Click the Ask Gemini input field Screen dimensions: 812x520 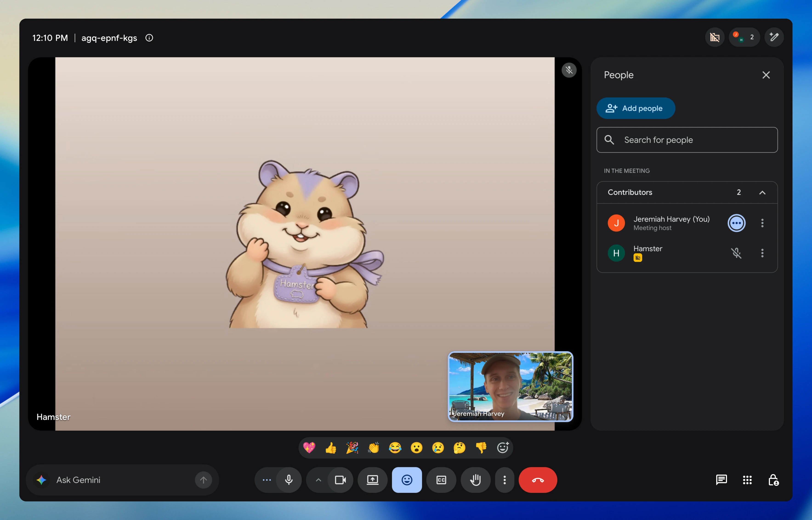[x=122, y=480]
